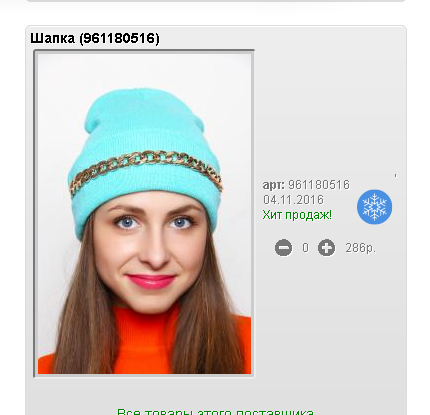Click the small tick mark above the snowflake
This screenshot has width=430, height=415.
tap(396, 175)
